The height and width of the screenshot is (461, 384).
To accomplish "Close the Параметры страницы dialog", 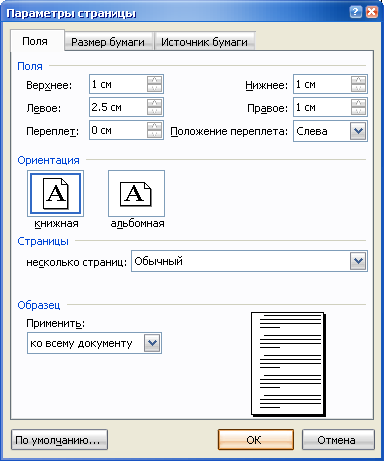I will (x=372, y=12).
